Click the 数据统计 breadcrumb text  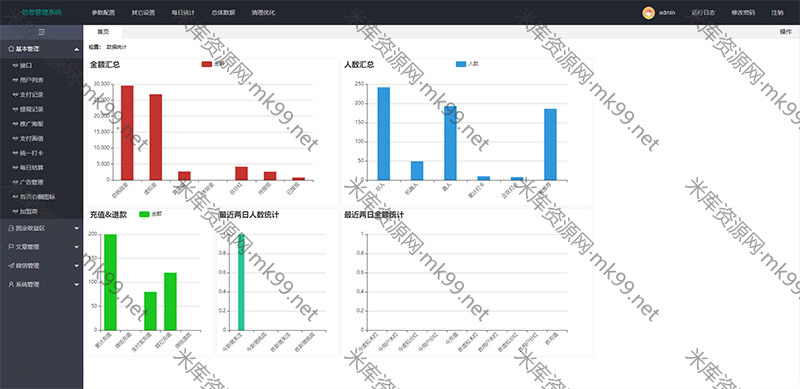(116, 47)
